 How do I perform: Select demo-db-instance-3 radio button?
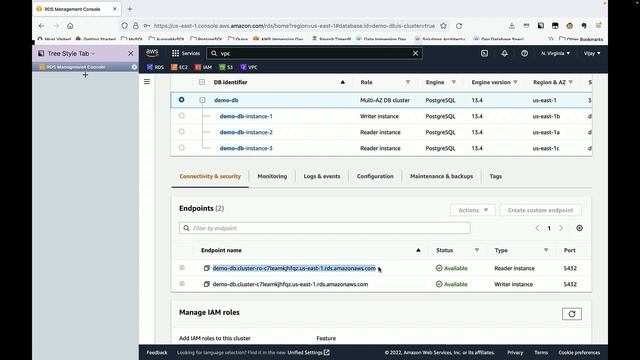coord(182,147)
